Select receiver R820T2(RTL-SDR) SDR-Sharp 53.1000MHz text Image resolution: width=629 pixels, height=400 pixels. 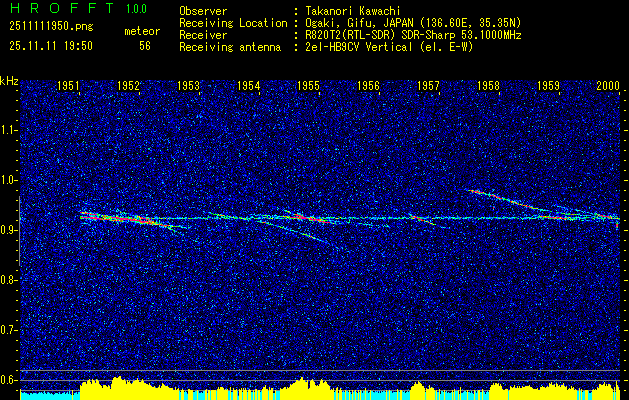click(413, 35)
